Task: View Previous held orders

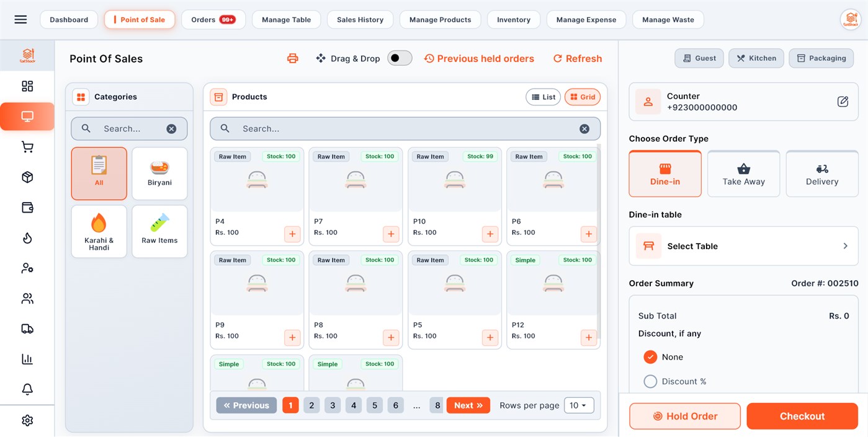Action: click(x=479, y=58)
